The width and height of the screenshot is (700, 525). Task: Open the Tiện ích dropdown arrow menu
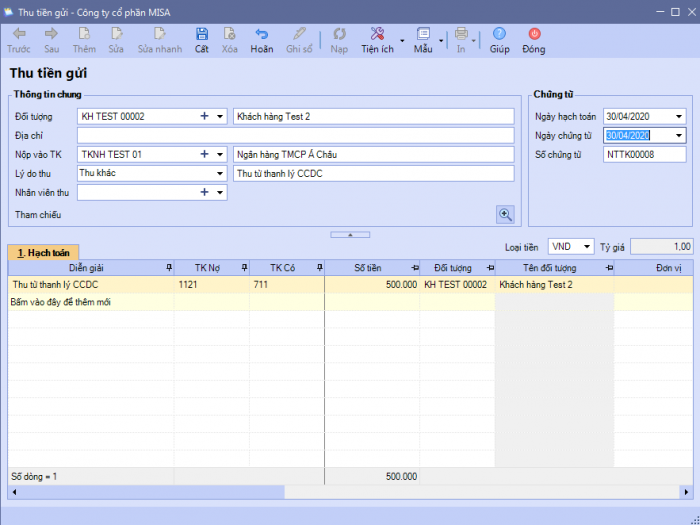tap(402, 42)
